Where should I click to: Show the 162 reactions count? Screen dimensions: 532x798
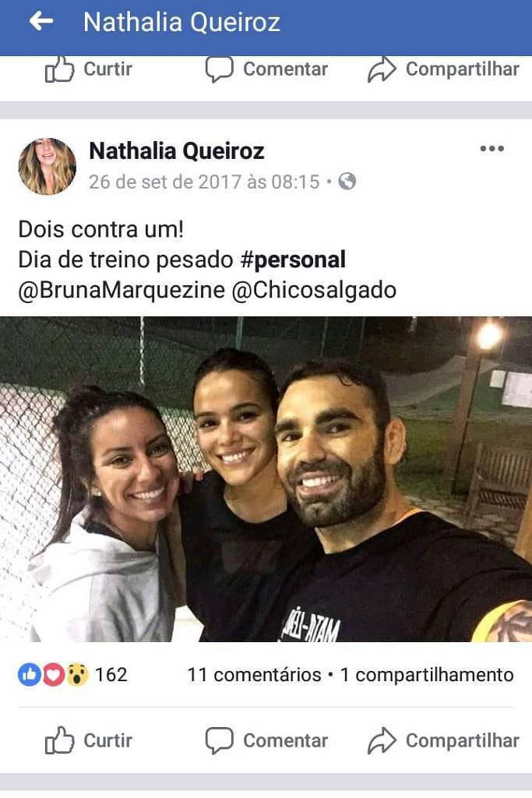point(111,675)
